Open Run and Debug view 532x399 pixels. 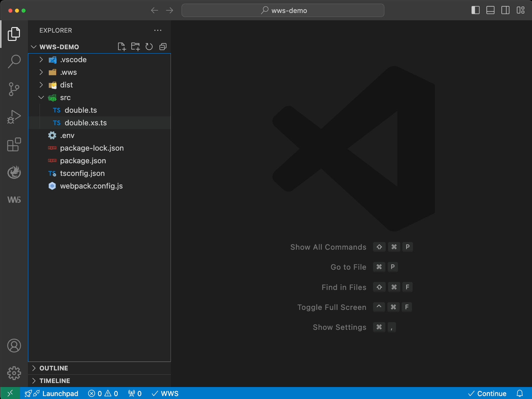(x=14, y=117)
